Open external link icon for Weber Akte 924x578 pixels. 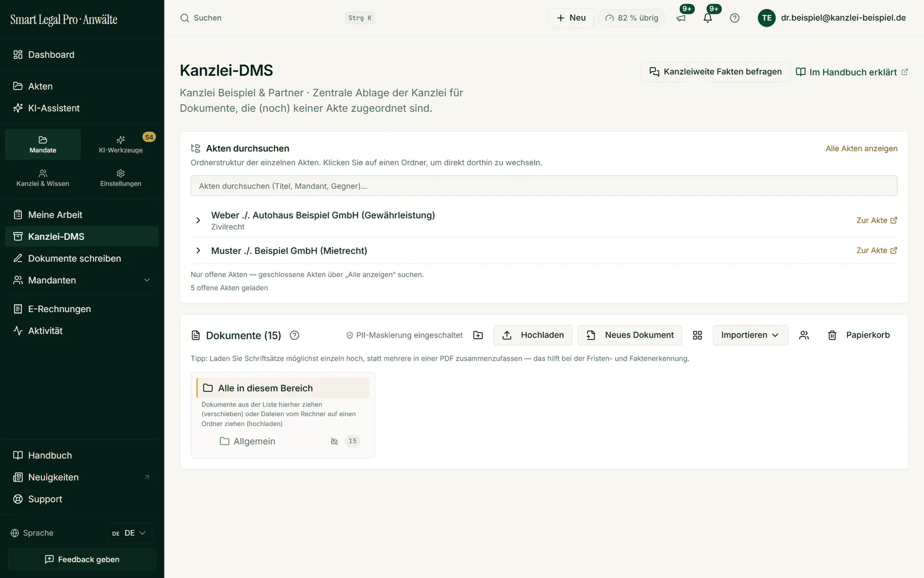[x=894, y=220]
